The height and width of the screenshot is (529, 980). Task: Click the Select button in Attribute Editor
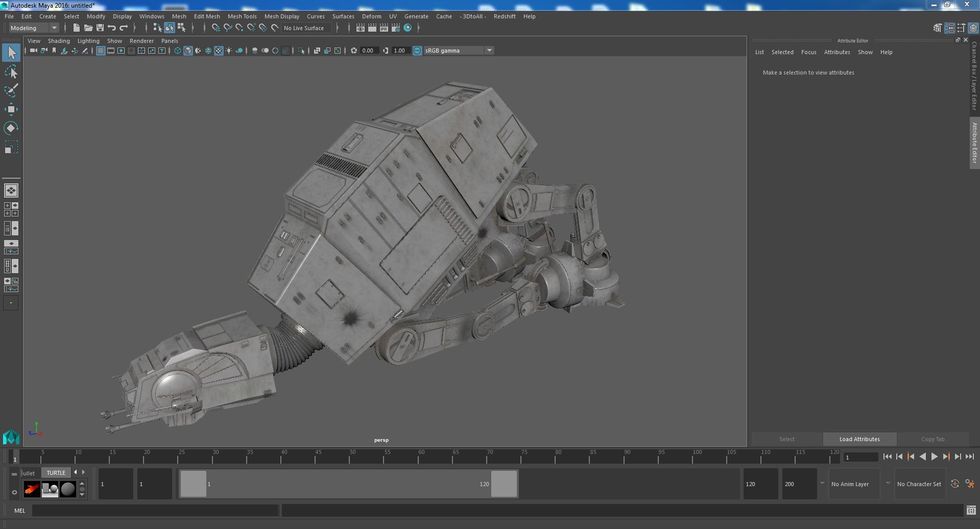click(786, 439)
